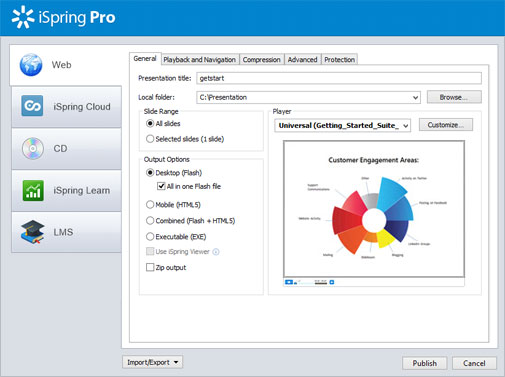This screenshot has width=505, height=377.
Task: Click the iSpring Learn text label
Action: (82, 190)
